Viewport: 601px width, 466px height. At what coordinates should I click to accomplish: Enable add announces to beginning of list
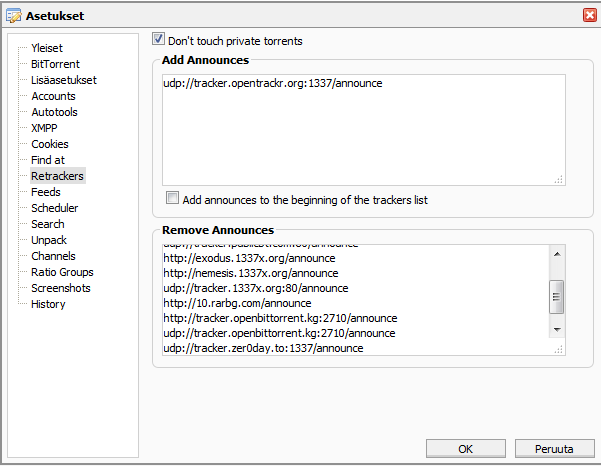(x=173, y=199)
